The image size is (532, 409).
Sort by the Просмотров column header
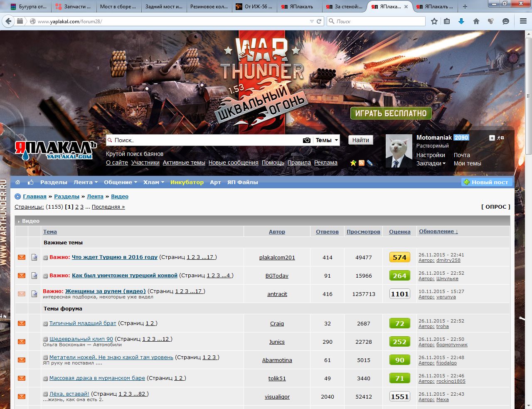point(363,232)
